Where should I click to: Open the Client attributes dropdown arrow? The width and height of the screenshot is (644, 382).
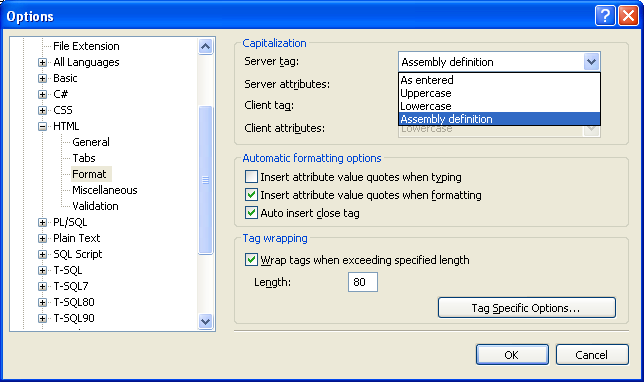(x=591, y=131)
